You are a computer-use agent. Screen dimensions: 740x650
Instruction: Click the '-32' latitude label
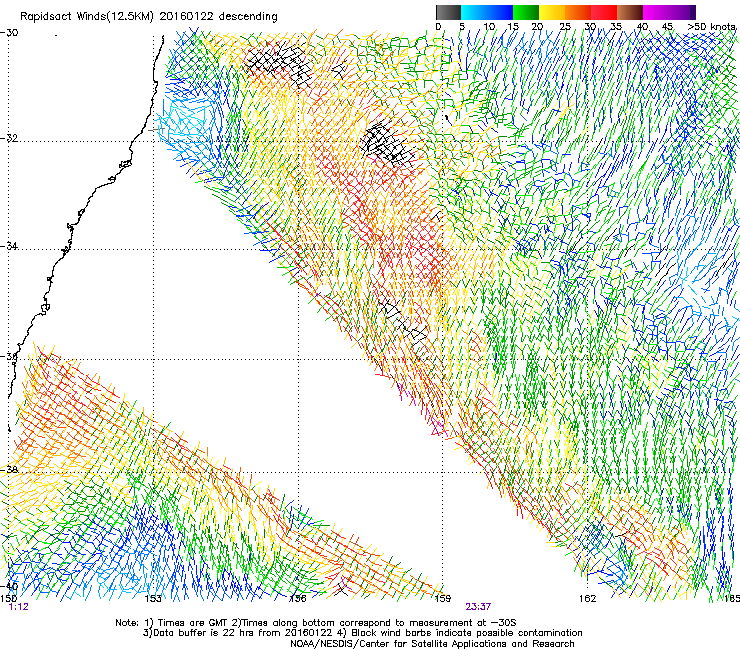click(x=9, y=138)
